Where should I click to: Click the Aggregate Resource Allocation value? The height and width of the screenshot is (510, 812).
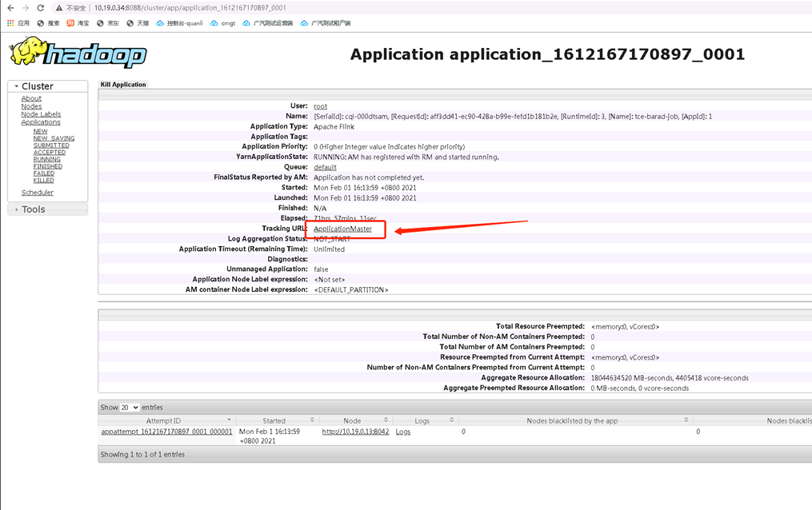pyautogui.click(x=670, y=378)
